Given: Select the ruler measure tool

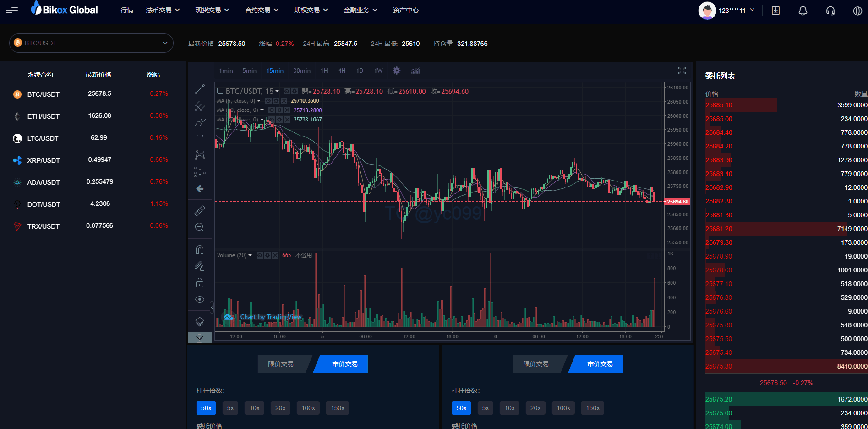Looking at the screenshot, I should coord(200,210).
